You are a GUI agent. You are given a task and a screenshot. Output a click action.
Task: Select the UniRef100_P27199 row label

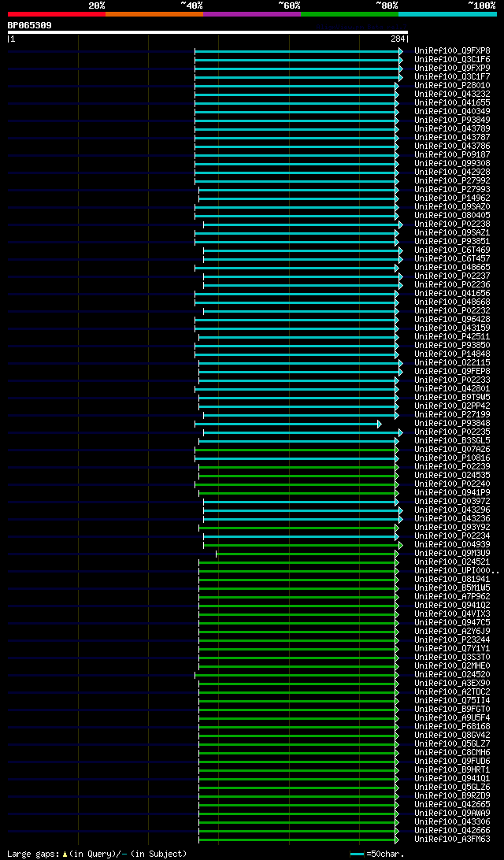point(453,414)
